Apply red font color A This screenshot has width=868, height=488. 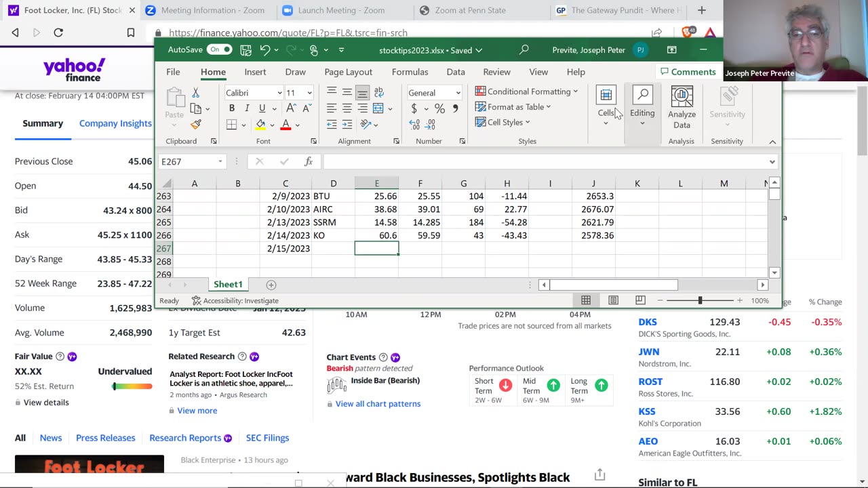click(x=285, y=125)
